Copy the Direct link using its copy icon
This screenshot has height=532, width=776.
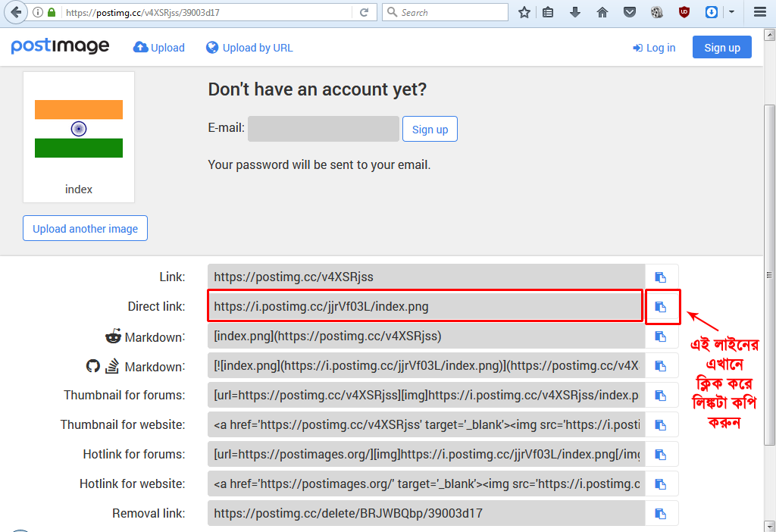661,307
